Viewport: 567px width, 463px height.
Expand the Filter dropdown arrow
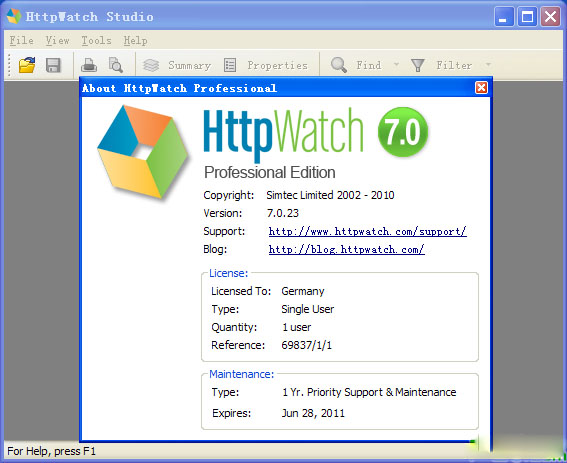click(488, 65)
